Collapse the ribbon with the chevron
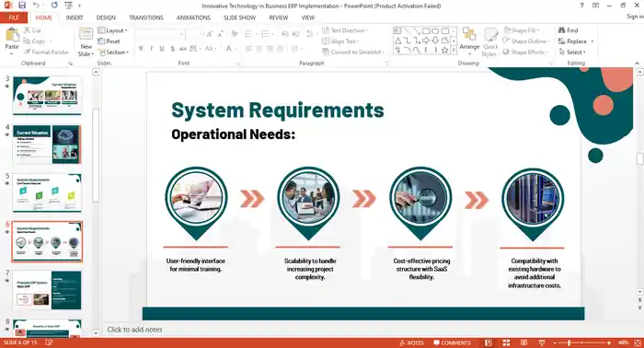Viewport: 644px width, 348px height. point(637,64)
